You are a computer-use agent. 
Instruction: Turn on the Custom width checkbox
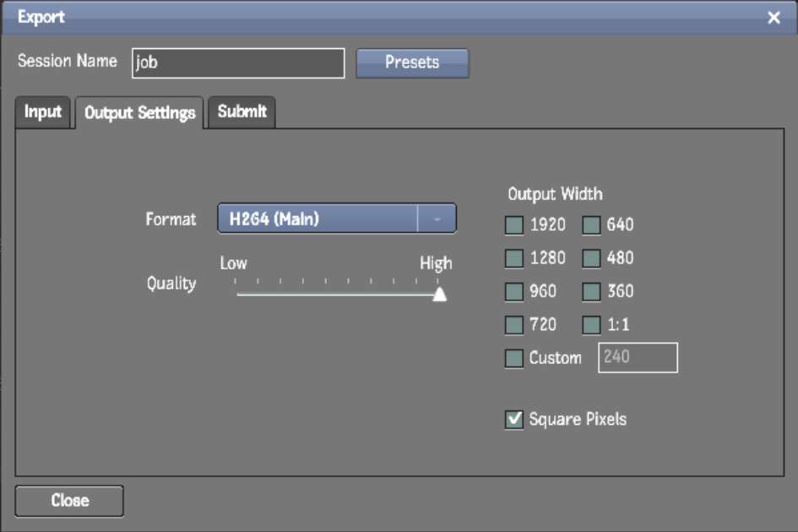514,359
